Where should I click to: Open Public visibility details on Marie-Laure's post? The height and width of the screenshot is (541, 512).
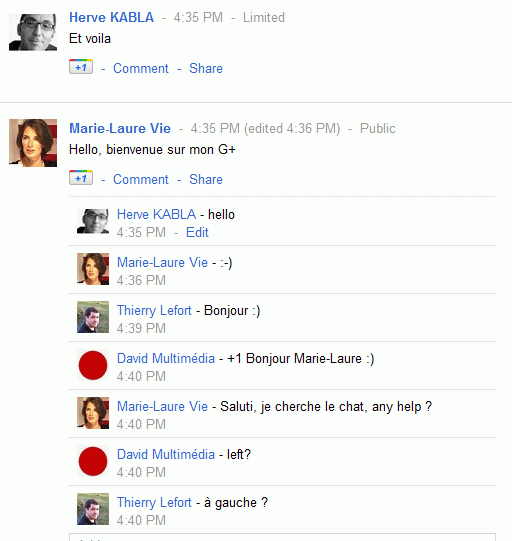[377, 128]
